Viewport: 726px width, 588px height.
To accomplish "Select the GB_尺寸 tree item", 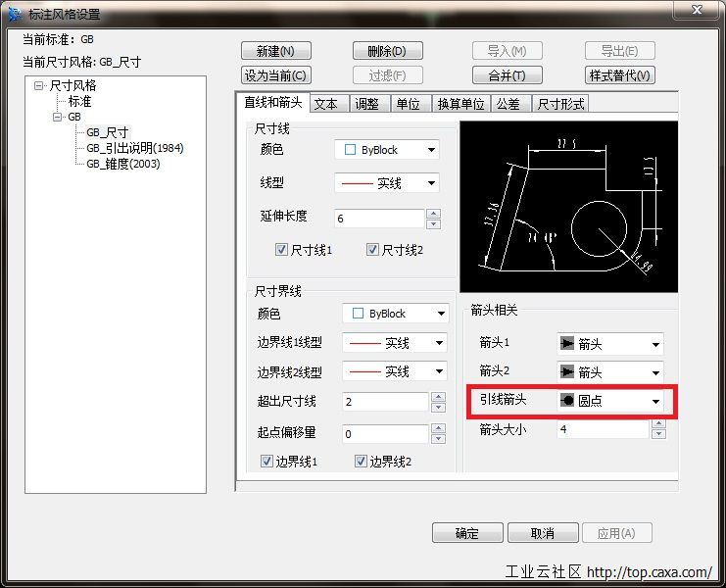I will 108,132.
